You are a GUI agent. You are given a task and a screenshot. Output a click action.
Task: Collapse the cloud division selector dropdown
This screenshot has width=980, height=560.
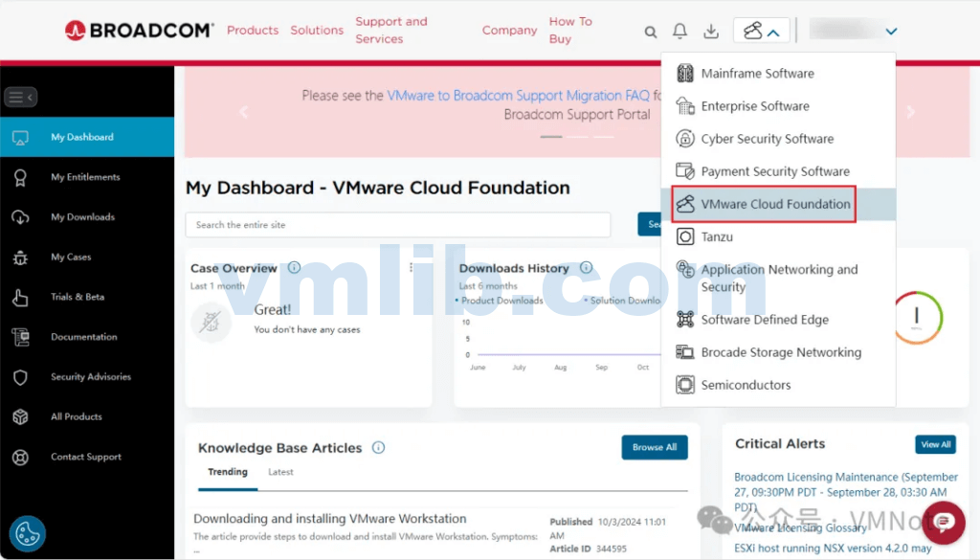[762, 32]
